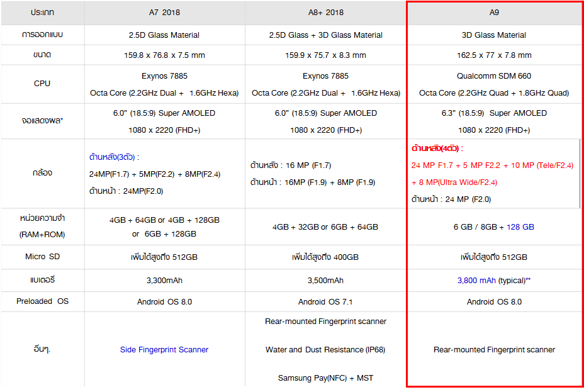Click the blue '128 GB' text
This screenshot has height=392, width=584.
point(520,227)
